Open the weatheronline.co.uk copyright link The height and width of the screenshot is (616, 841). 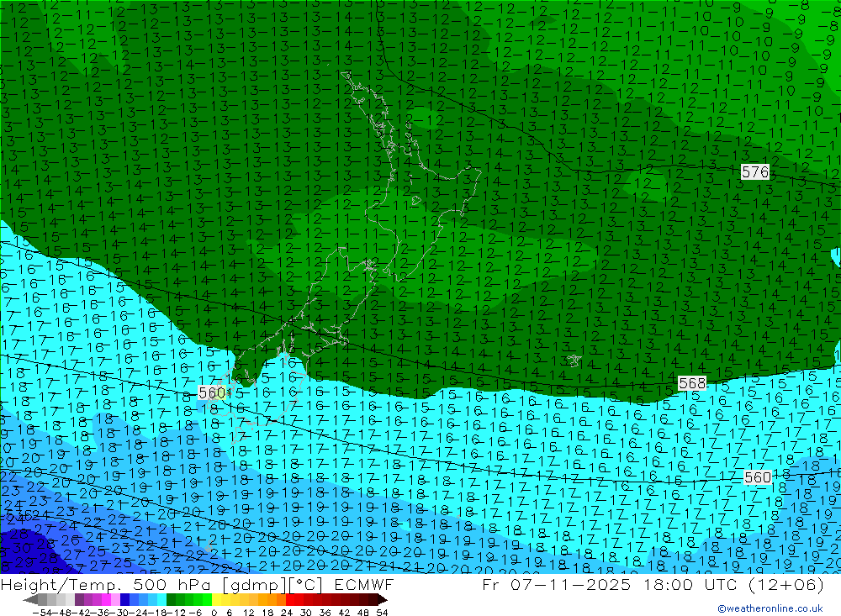tap(770, 608)
